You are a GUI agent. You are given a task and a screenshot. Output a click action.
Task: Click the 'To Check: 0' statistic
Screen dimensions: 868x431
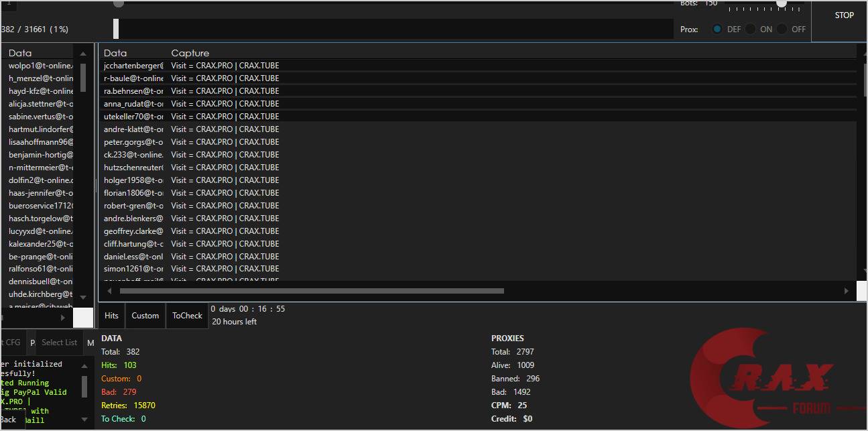[x=123, y=419]
